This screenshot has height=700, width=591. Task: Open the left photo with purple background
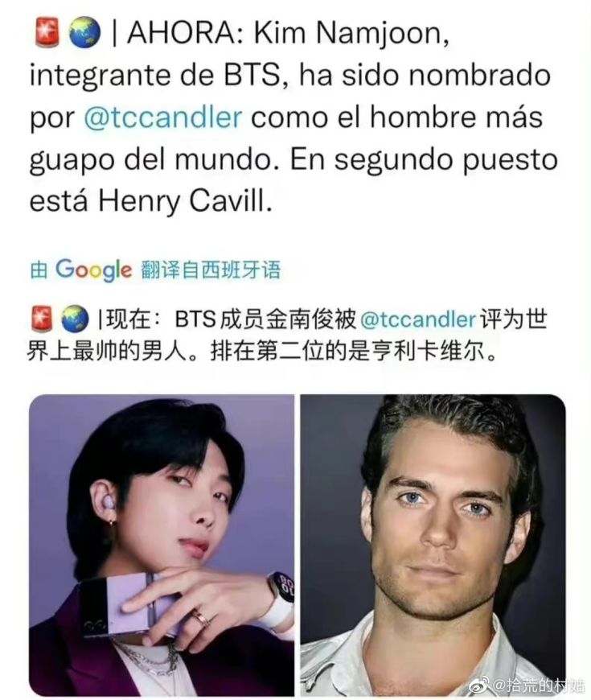pos(162,545)
